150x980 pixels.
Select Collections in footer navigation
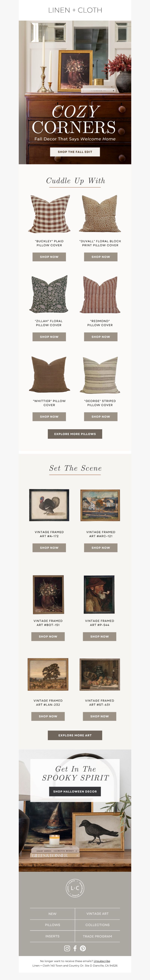coord(97,925)
